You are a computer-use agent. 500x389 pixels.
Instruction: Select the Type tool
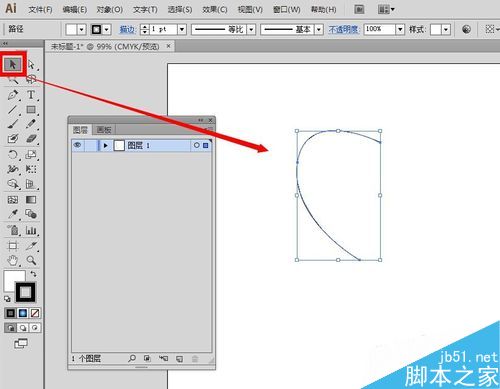click(31, 95)
